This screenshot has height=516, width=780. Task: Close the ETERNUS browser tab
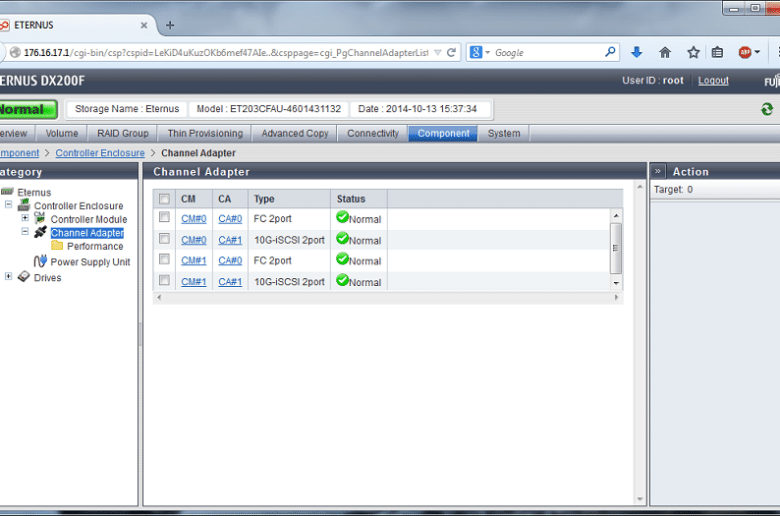pos(144,25)
